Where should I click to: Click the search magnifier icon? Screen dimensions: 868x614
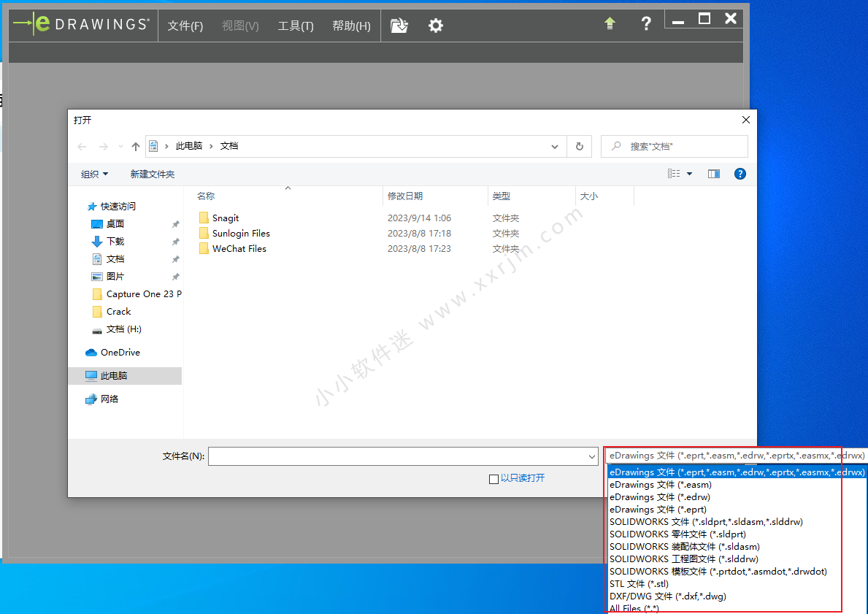616,146
